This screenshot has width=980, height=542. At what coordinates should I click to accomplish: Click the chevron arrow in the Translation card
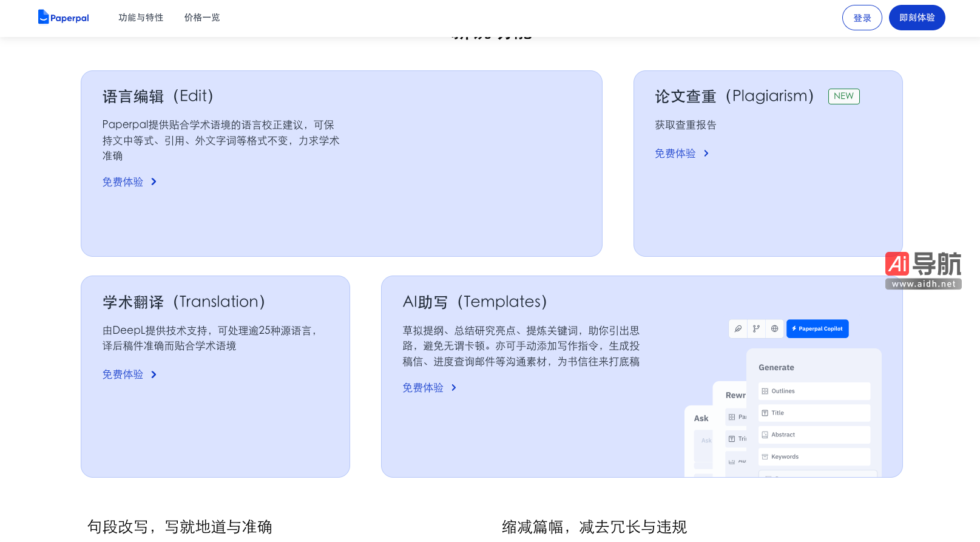tap(154, 374)
